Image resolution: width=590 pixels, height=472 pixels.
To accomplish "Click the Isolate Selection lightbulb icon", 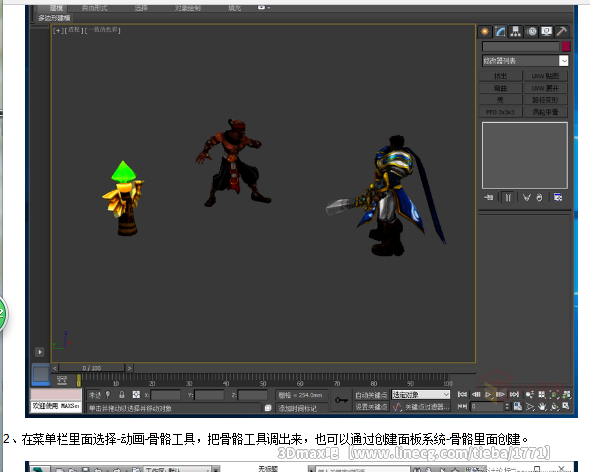I will 108,395.
